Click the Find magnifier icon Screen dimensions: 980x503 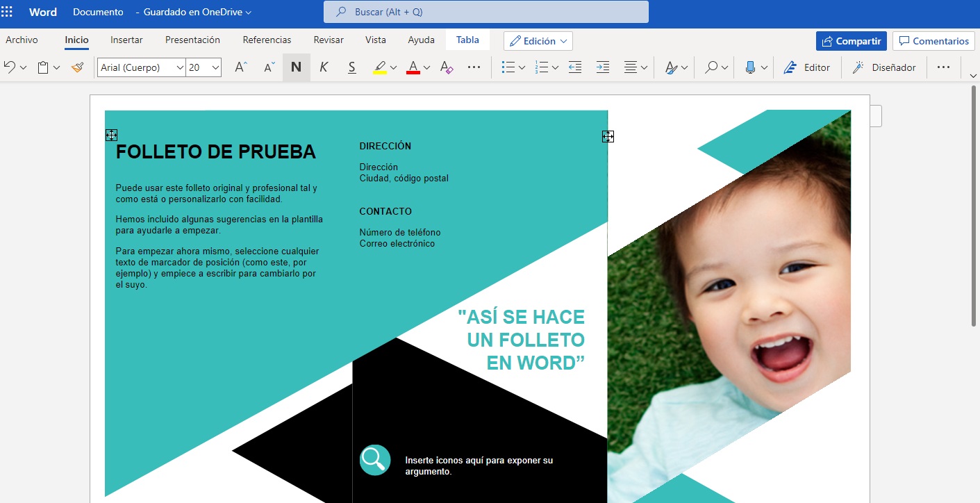(711, 67)
